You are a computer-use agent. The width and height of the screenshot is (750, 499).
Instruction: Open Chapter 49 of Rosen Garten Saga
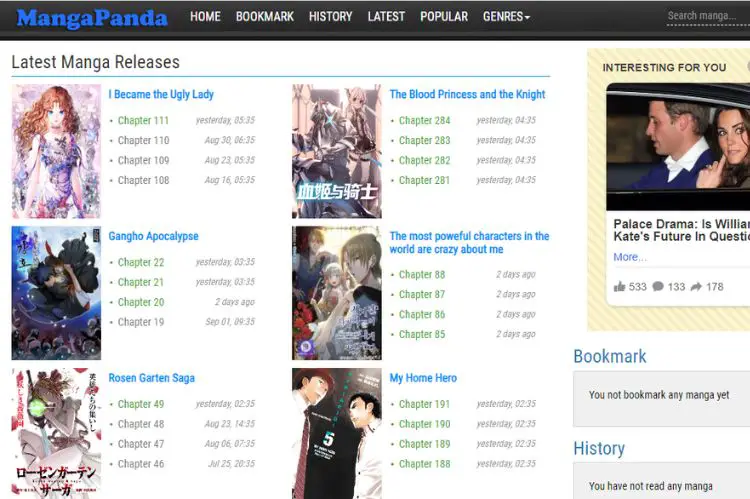pyautogui.click(x=141, y=404)
